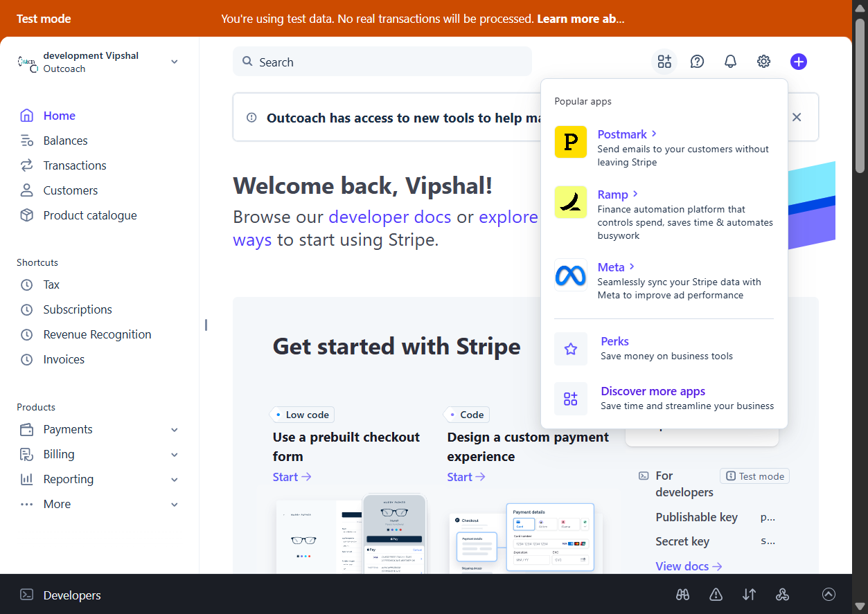The image size is (868, 614).
Task: Click the Secret key value
Action: 768,541
